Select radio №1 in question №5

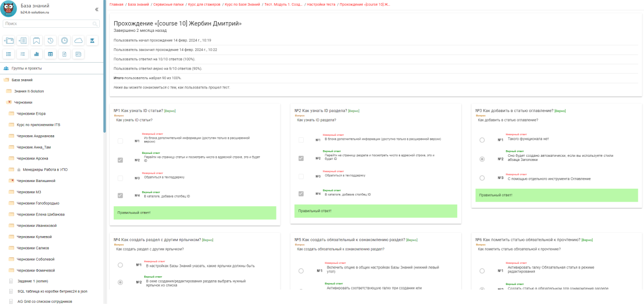point(301,270)
